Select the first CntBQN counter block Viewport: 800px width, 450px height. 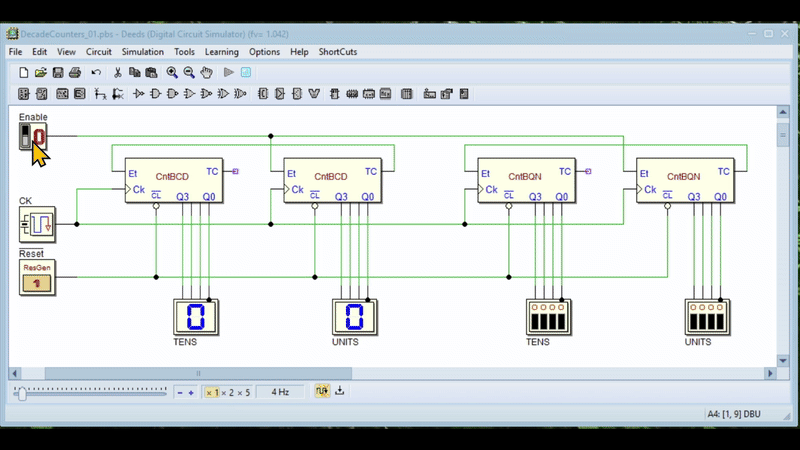(527, 180)
